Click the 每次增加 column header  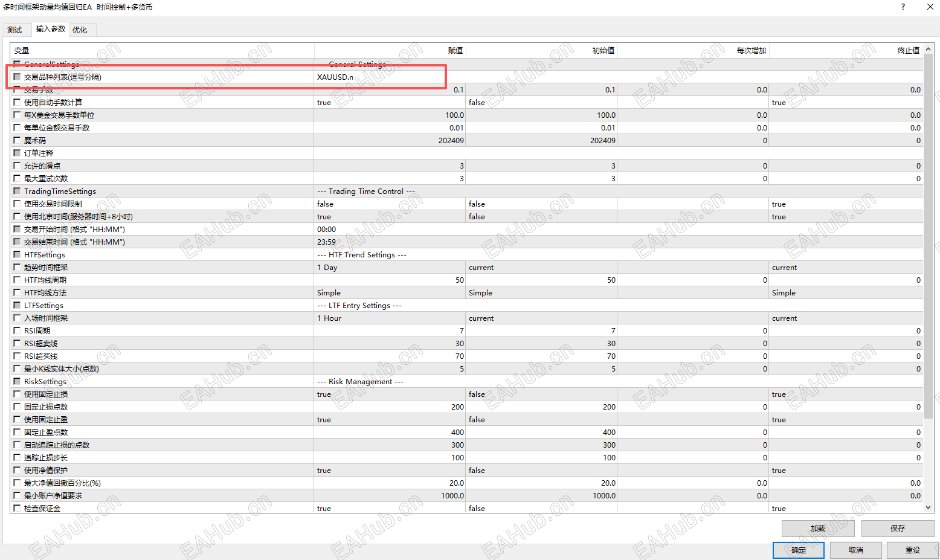point(694,51)
